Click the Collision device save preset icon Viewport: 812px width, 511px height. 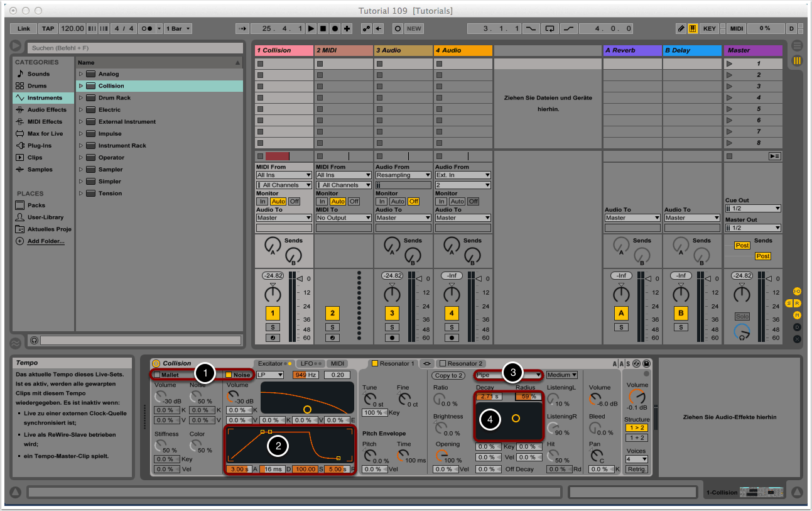646,363
